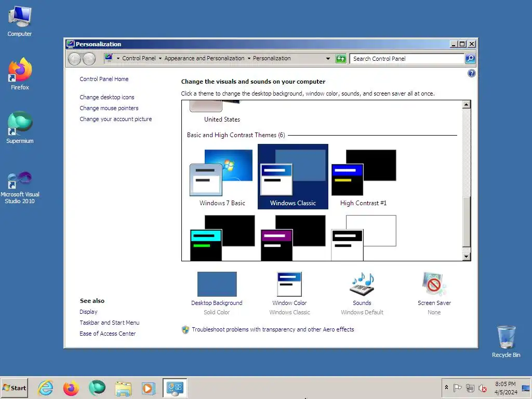Screen dimensions: 532x399
Task: Select the cyan and green high contrast theme
Action: [222, 238]
